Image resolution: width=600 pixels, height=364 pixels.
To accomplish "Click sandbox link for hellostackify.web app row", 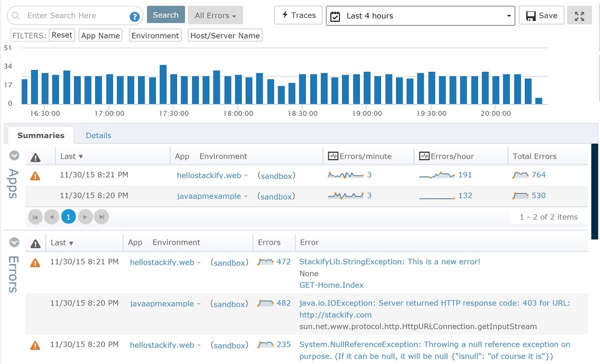I will coord(276,176).
